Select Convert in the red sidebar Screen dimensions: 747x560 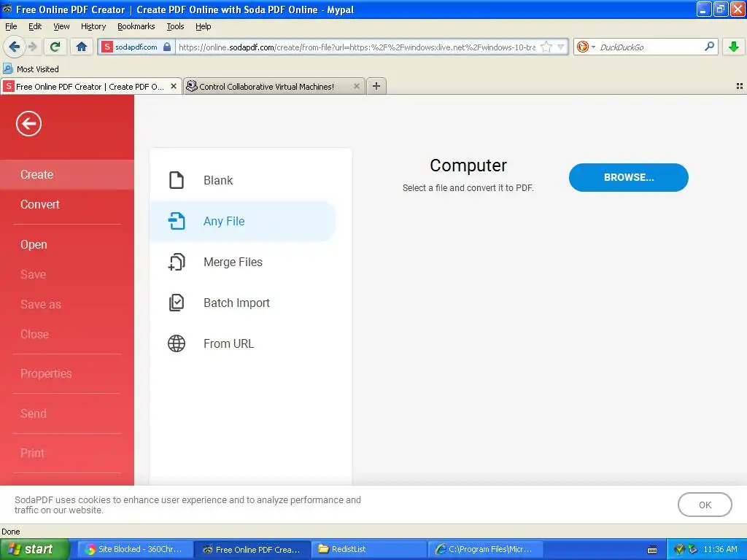click(67, 205)
